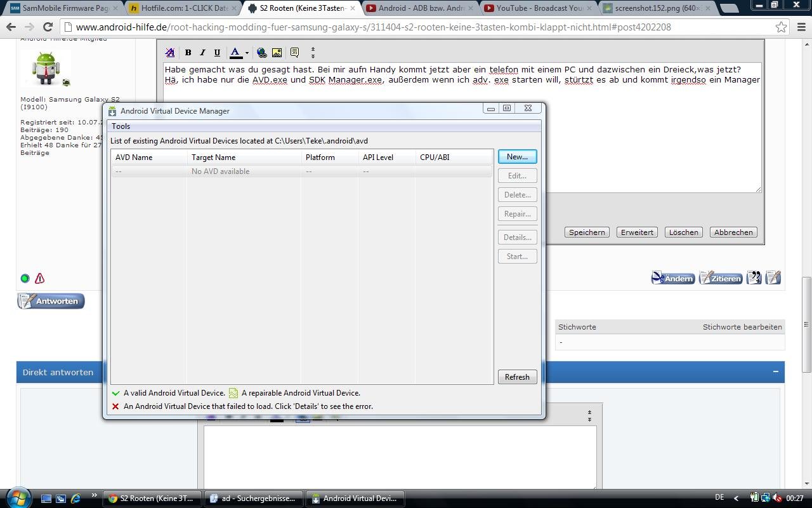The height and width of the screenshot is (508, 812).
Task: Click the quick reply size stepper arrows
Action: pyautogui.click(x=589, y=416)
